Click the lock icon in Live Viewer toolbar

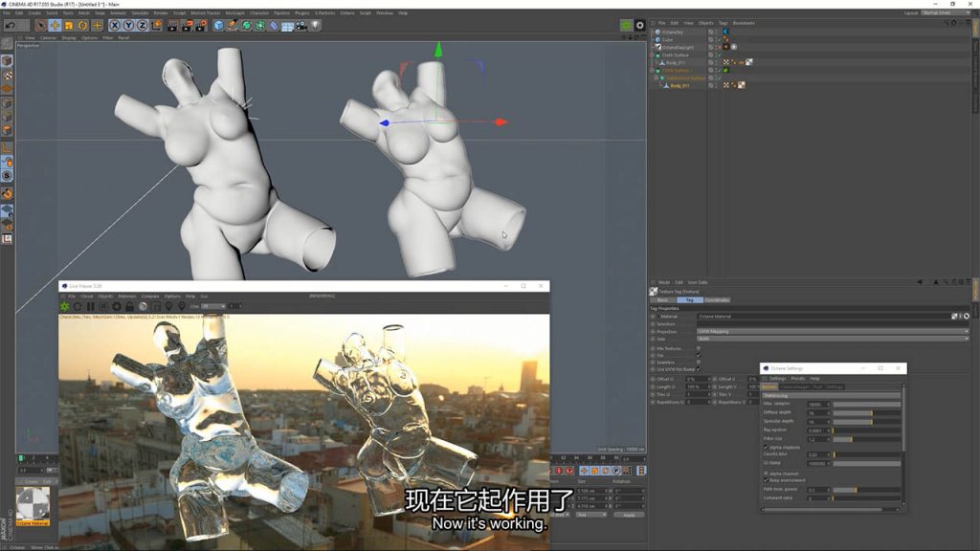[x=129, y=306]
